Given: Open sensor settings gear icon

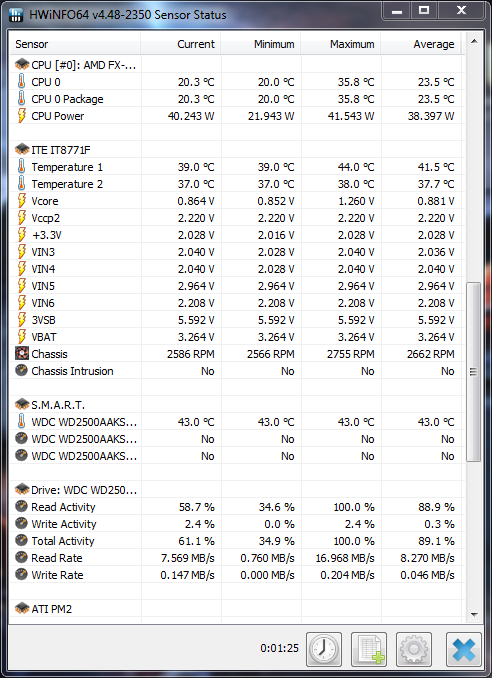Looking at the screenshot, I should point(414,649).
